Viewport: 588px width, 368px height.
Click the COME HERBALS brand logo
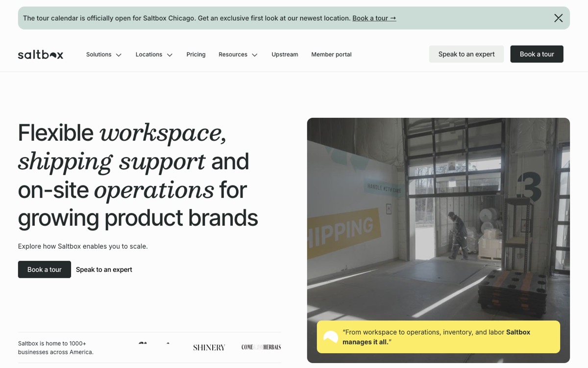(x=261, y=347)
